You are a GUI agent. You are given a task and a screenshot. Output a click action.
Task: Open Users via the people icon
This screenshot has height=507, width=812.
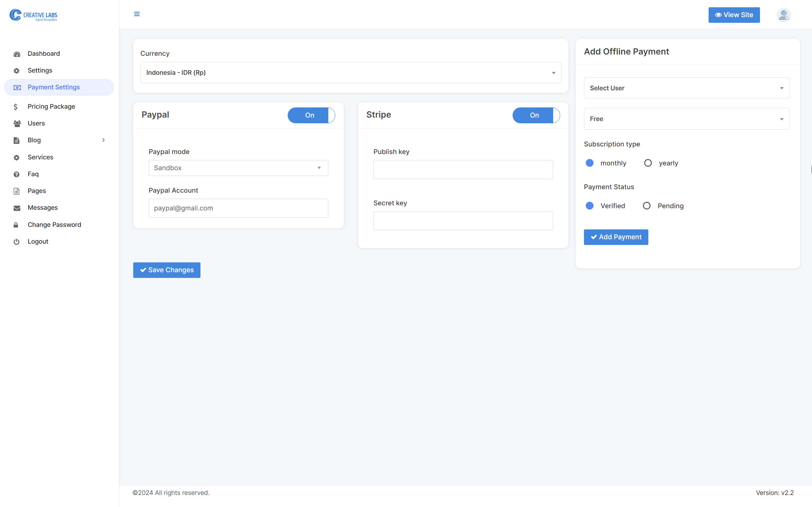pos(17,123)
